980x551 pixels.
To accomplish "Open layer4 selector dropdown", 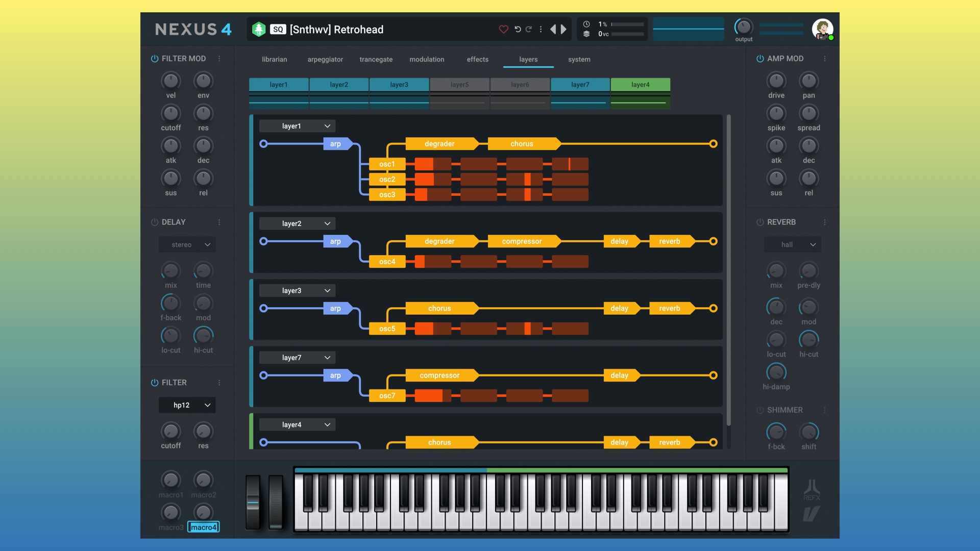I will [297, 425].
